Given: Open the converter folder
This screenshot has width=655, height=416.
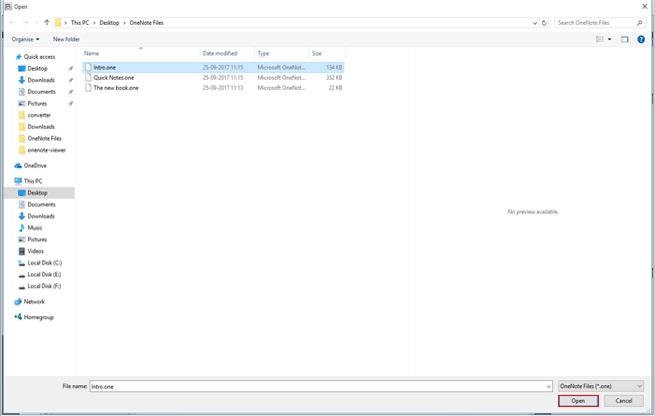Looking at the screenshot, I should tap(39, 115).
